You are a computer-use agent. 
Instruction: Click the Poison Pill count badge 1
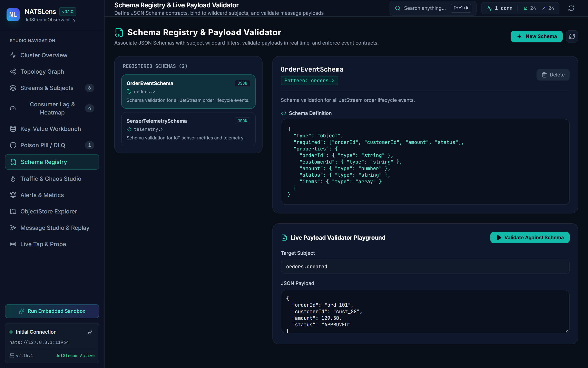[x=89, y=145]
